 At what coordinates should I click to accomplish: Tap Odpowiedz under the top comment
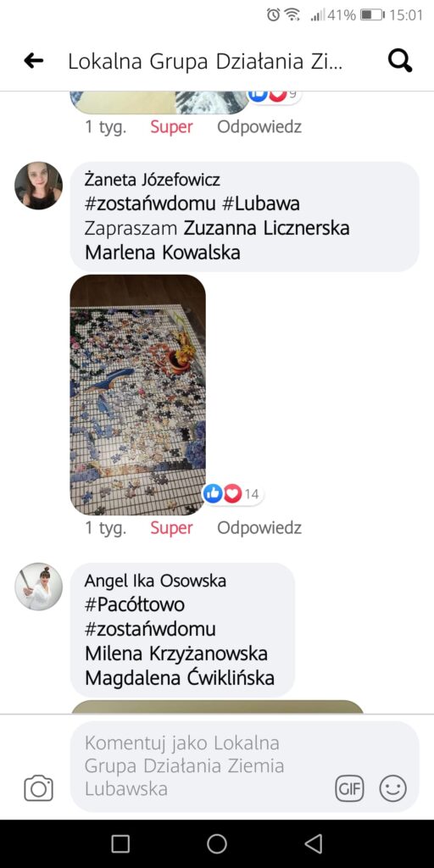[x=259, y=127]
